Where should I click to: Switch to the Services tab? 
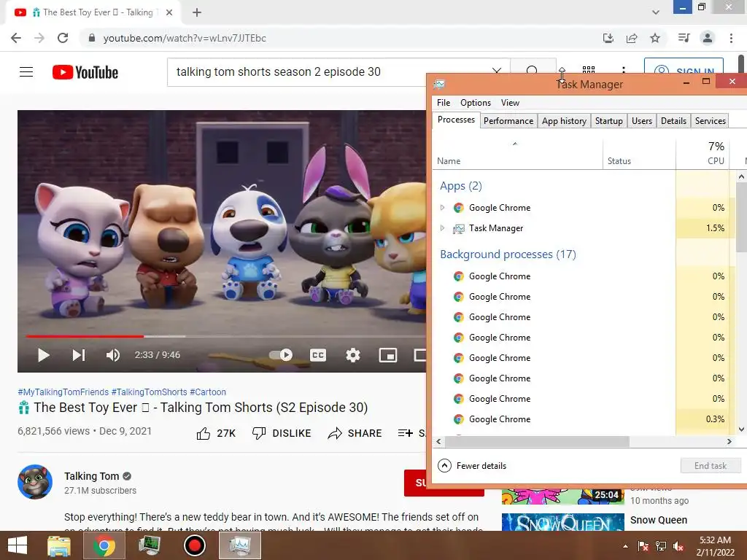coord(711,121)
